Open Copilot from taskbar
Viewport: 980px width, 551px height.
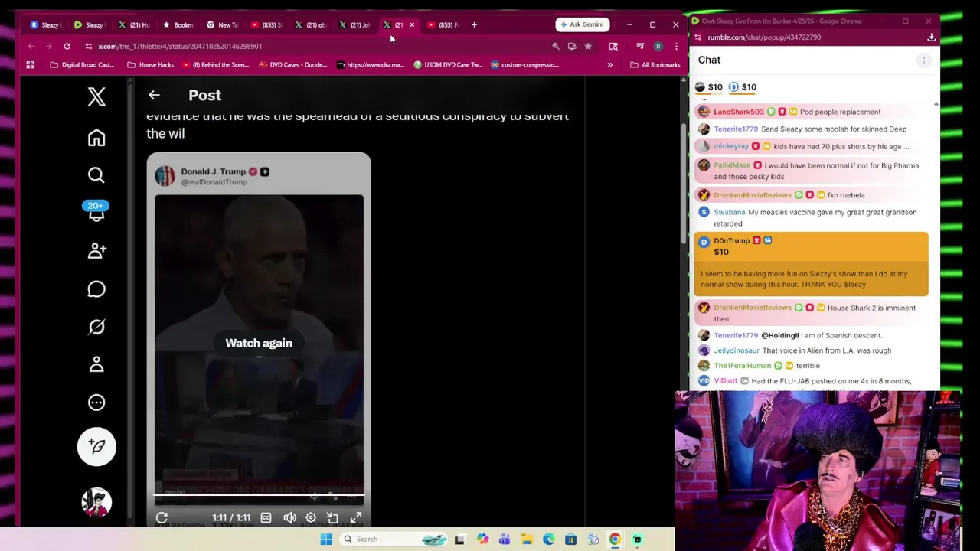coord(482,540)
